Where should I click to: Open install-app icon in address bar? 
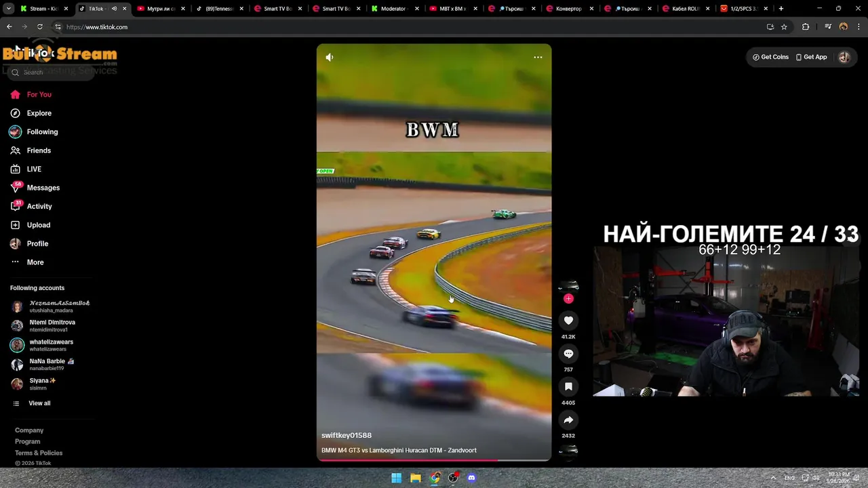tap(770, 27)
